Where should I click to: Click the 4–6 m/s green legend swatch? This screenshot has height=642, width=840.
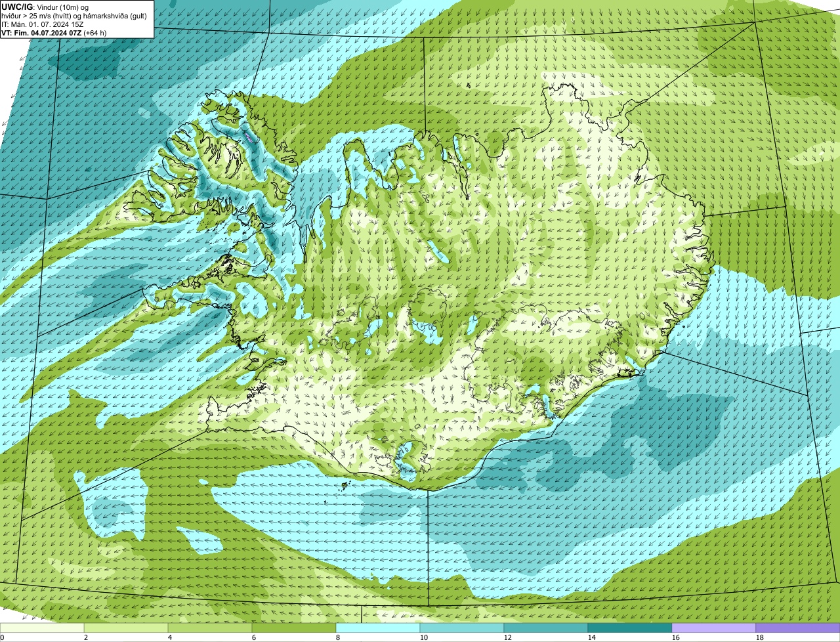click(x=211, y=628)
